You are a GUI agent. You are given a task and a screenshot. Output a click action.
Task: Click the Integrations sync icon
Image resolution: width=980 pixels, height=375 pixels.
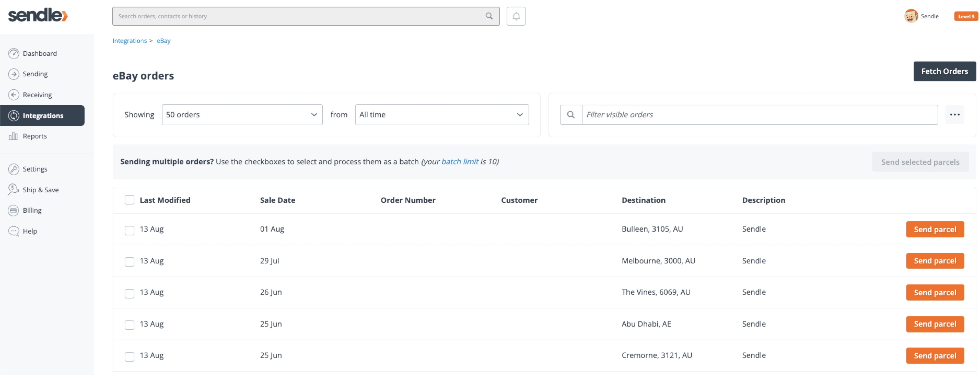(14, 116)
